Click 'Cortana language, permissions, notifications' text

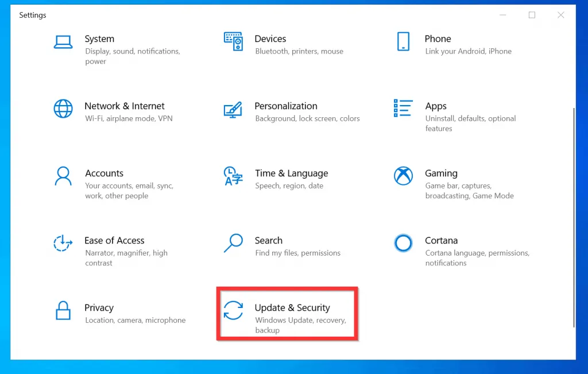pyautogui.click(x=477, y=258)
